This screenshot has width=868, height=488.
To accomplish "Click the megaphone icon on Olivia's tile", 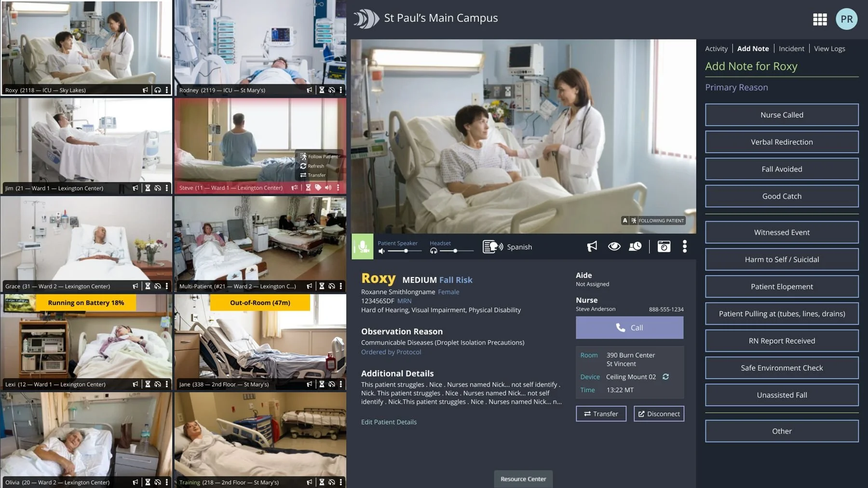I will point(136,482).
